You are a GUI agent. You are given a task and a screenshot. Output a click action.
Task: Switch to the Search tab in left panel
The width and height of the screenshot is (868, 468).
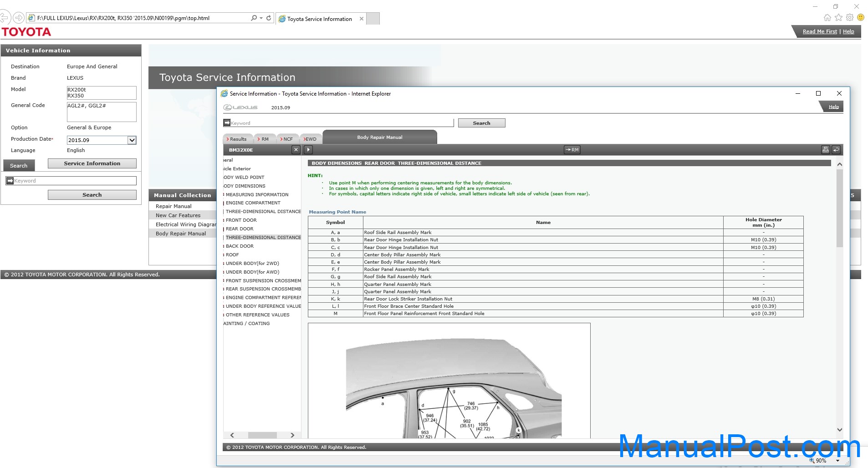pos(19,165)
